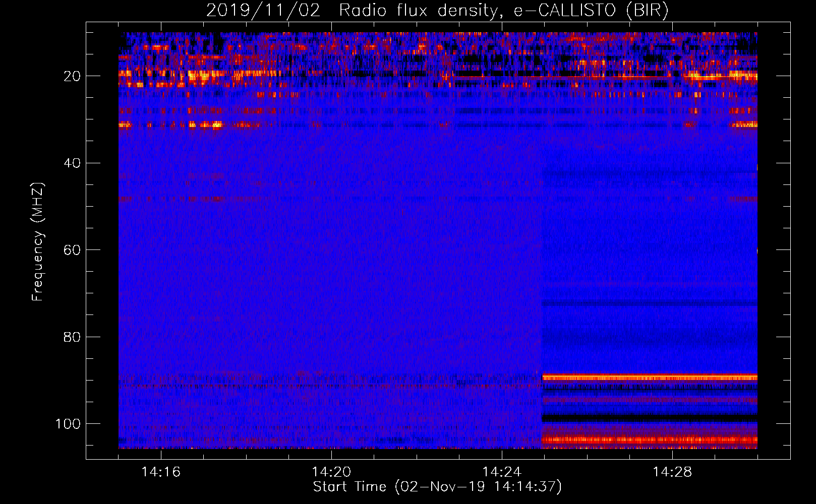
Task: Click the 14:28 time tick label
Action: point(672,472)
